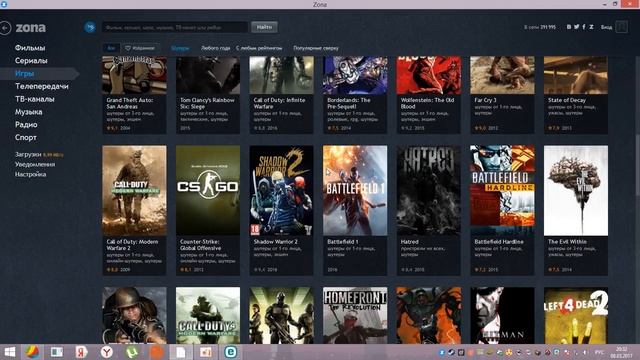The image size is (640, 360).
Task: Click the user profile avatar icon
Action: click(x=621, y=27)
